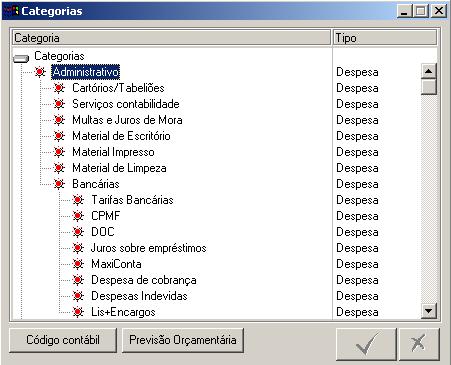The width and height of the screenshot is (451, 365).
Task: Click the red icon beside Administrativo
Action: (x=40, y=72)
